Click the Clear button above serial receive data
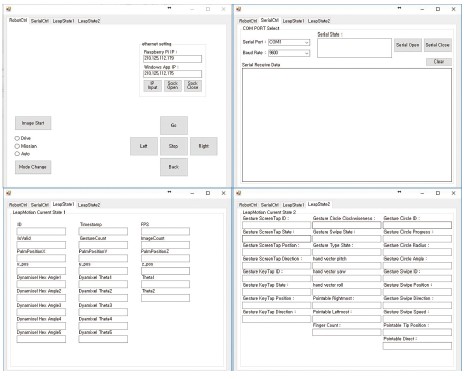The height and width of the screenshot is (379, 467). [x=439, y=62]
